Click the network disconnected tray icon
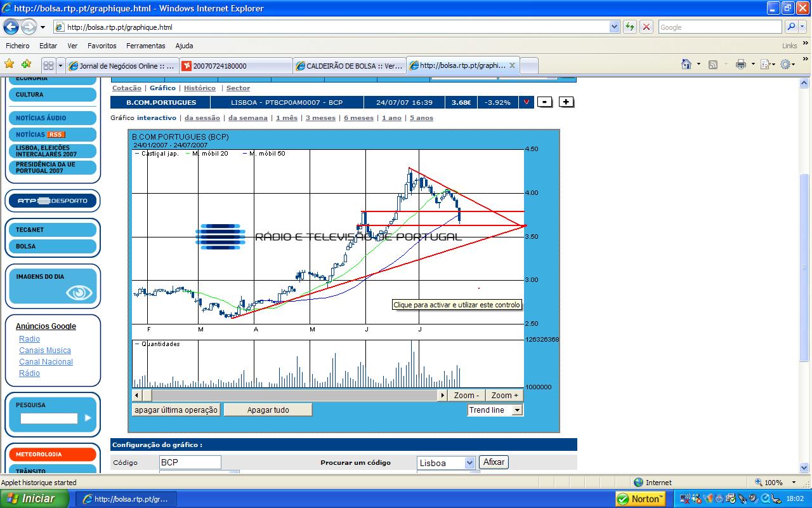The height and width of the screenshot is (508, 812). click(x=685, y=498)
